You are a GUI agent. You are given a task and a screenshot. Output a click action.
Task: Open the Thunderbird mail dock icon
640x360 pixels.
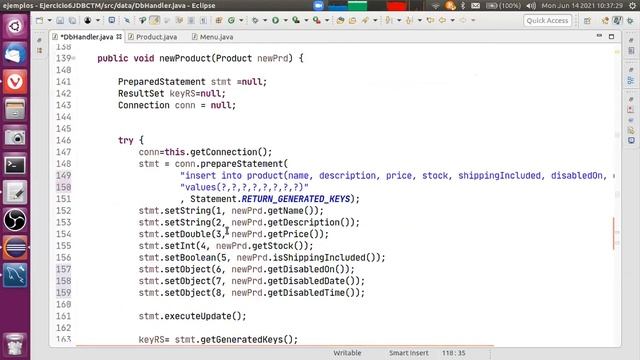pos(15,54)
